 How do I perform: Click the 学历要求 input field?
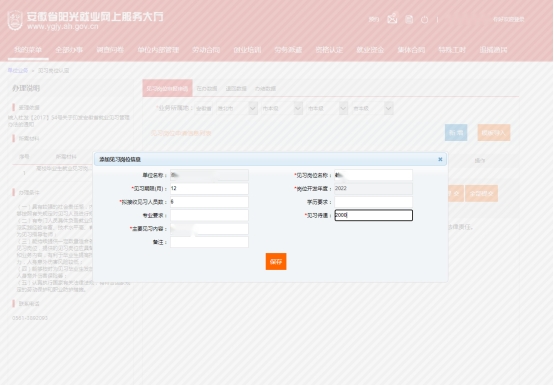tap(373, 202)
